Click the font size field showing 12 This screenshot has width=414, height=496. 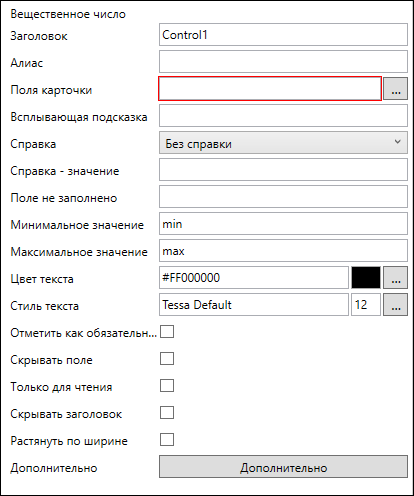(x=366, y=304)
